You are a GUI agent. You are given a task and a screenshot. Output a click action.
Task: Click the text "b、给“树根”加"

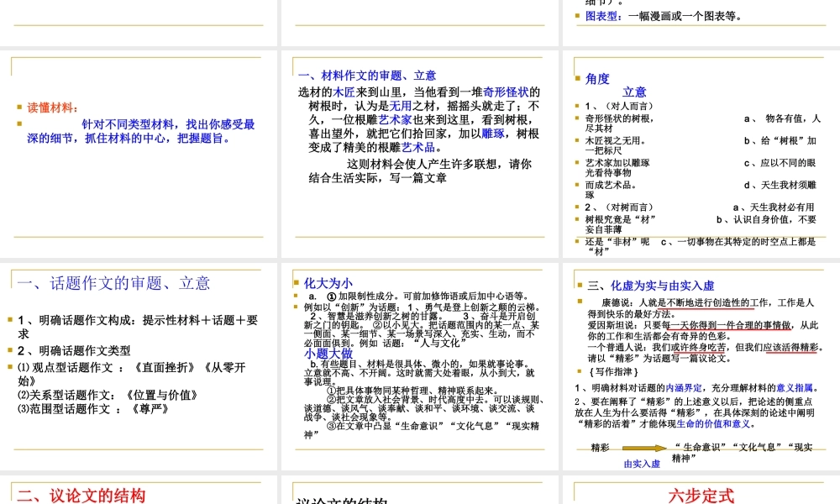(x=780, y=141)
